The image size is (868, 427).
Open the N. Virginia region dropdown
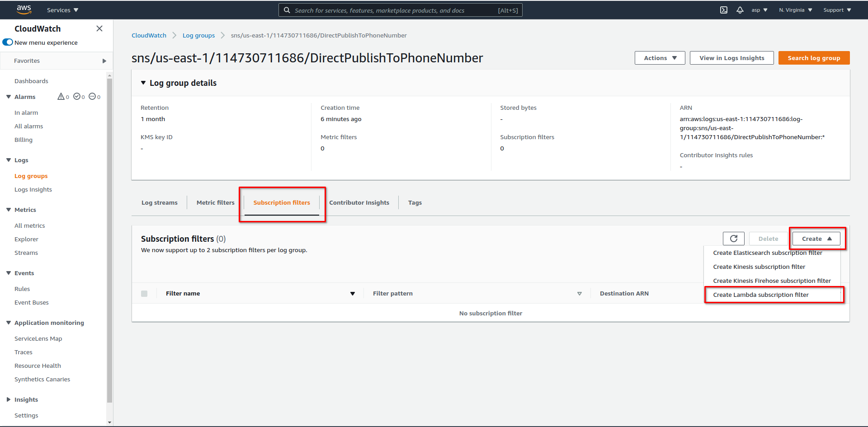pyautogui.click(x=796, y=10)
